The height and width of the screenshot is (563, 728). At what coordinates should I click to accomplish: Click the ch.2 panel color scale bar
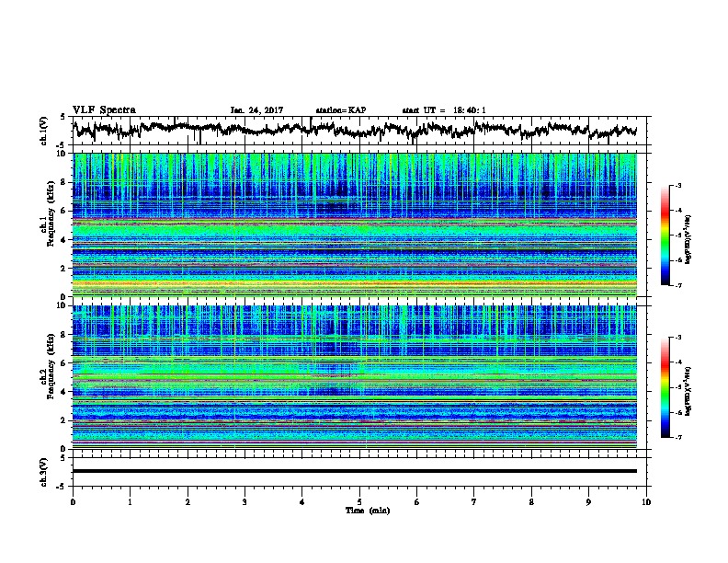[x=665, y=387]
